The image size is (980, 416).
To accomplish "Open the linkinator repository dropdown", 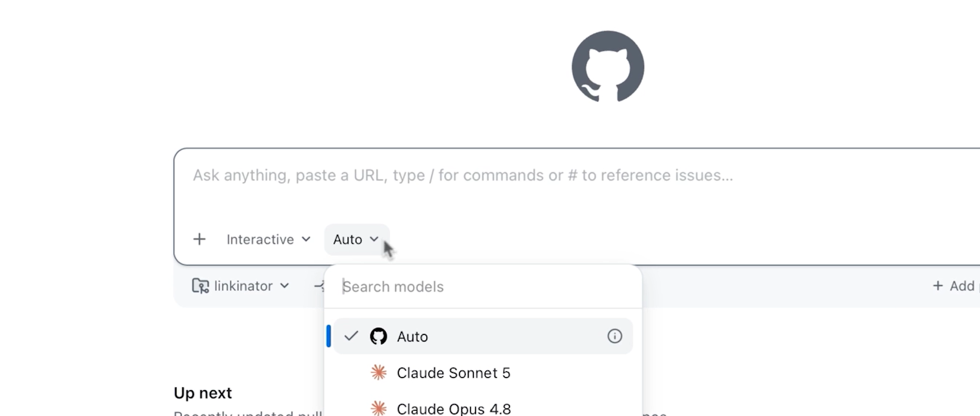I will [241, 286].
